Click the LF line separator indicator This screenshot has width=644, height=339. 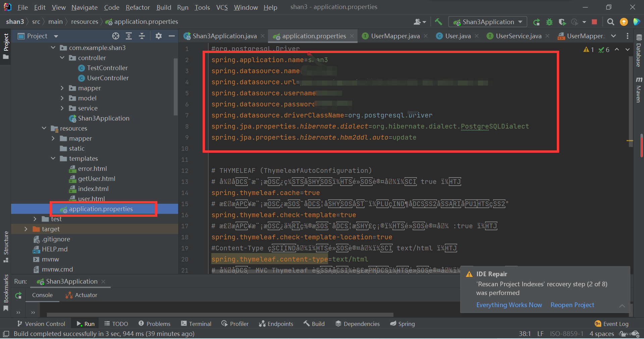pyautogui.click(x=540, y=334)
